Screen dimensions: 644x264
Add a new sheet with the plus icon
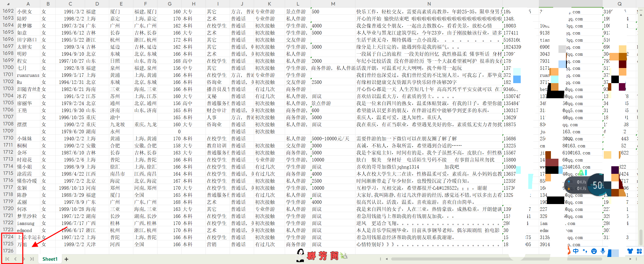click(66, 259)
